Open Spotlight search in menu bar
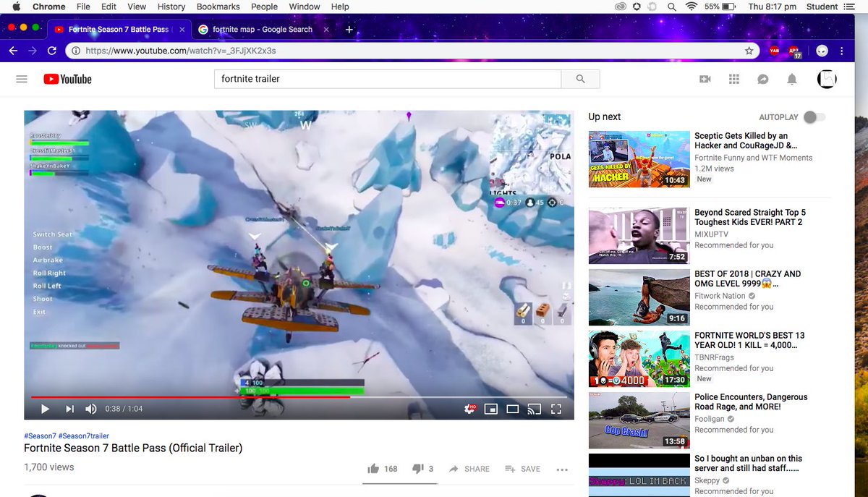The width and height of the screenshot is (868, 497). click(673, 7)
